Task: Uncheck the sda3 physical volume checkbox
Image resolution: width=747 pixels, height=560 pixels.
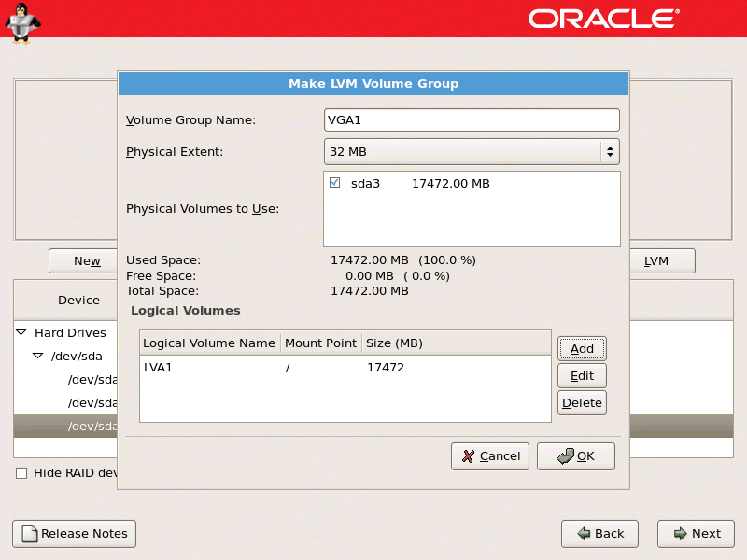Action: click(x=335, y=183)
